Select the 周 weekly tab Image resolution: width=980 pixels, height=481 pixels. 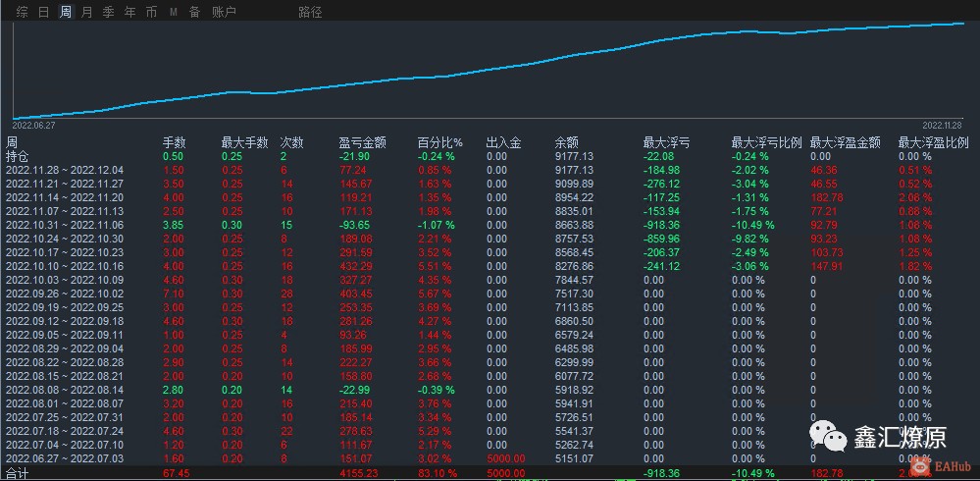pyautogui.click(x=66, y=12)
